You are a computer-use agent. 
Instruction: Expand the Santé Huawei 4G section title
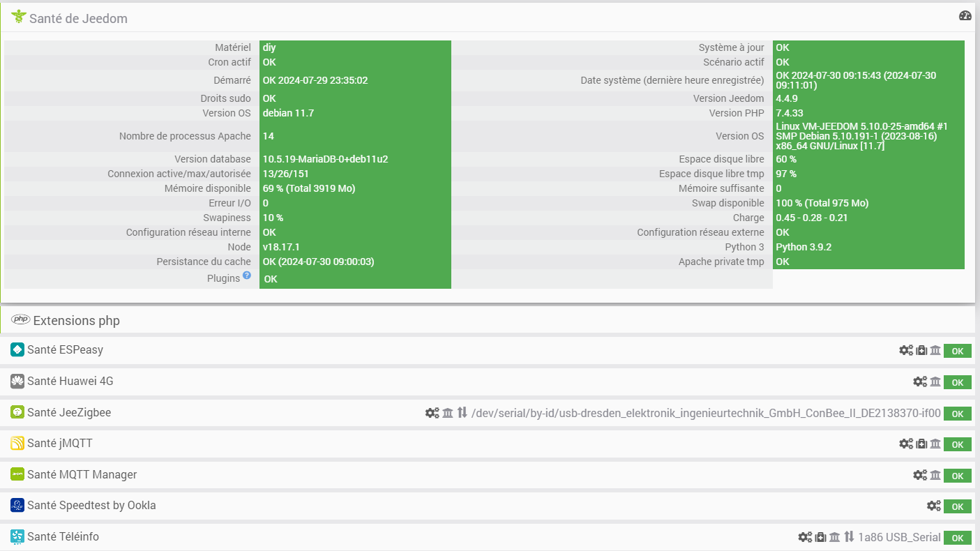coord(70,381)
